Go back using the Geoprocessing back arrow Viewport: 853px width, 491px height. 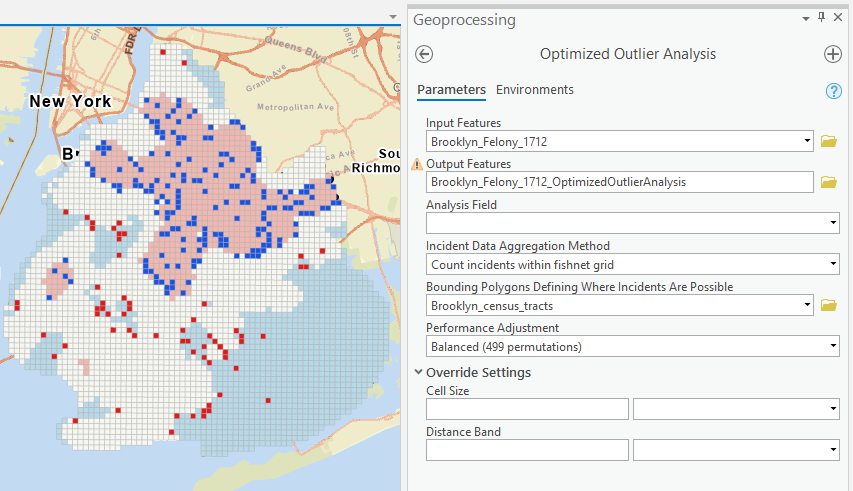424,54
